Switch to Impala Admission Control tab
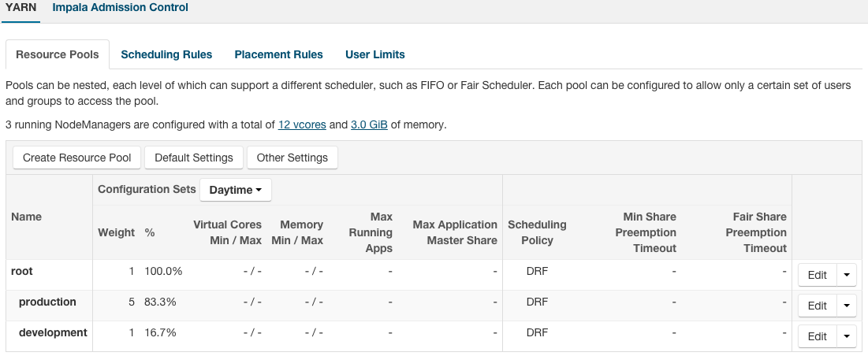868x356 pixels. (120, 8)
